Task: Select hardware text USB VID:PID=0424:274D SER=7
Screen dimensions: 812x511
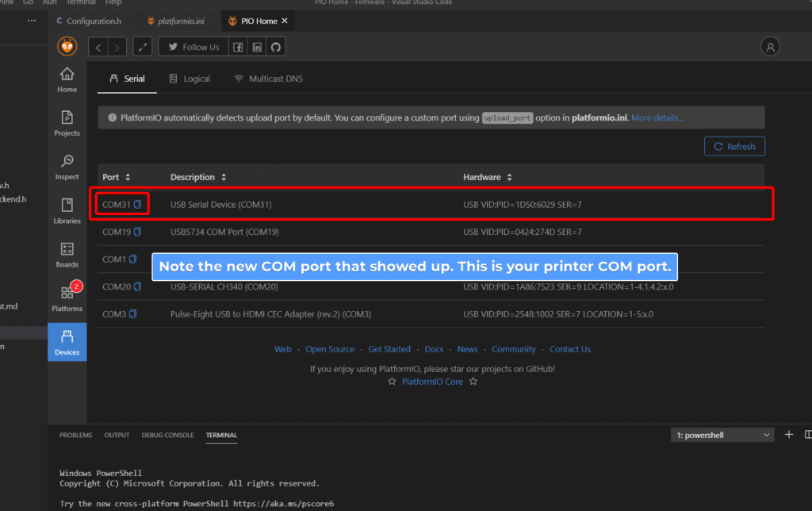Action: pos(523,232)
